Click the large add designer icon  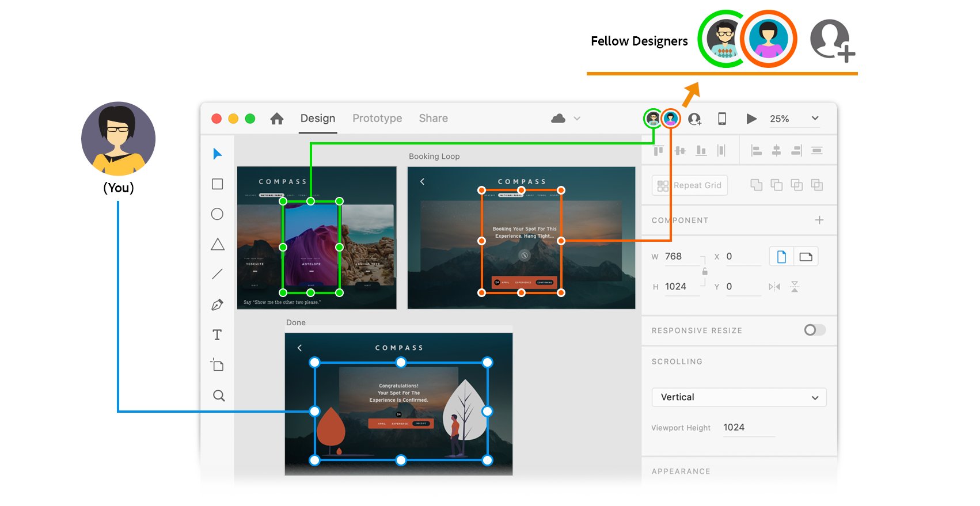coord(832,40)
